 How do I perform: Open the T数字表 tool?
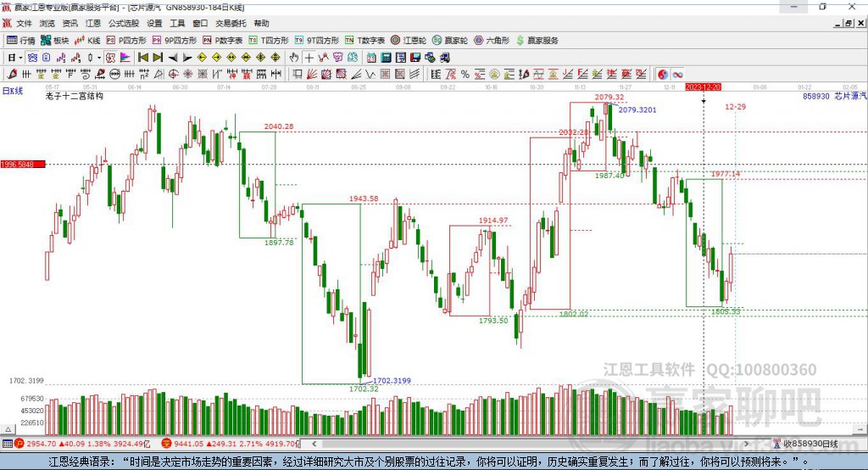pyautogui.click(x=364, y=41)
